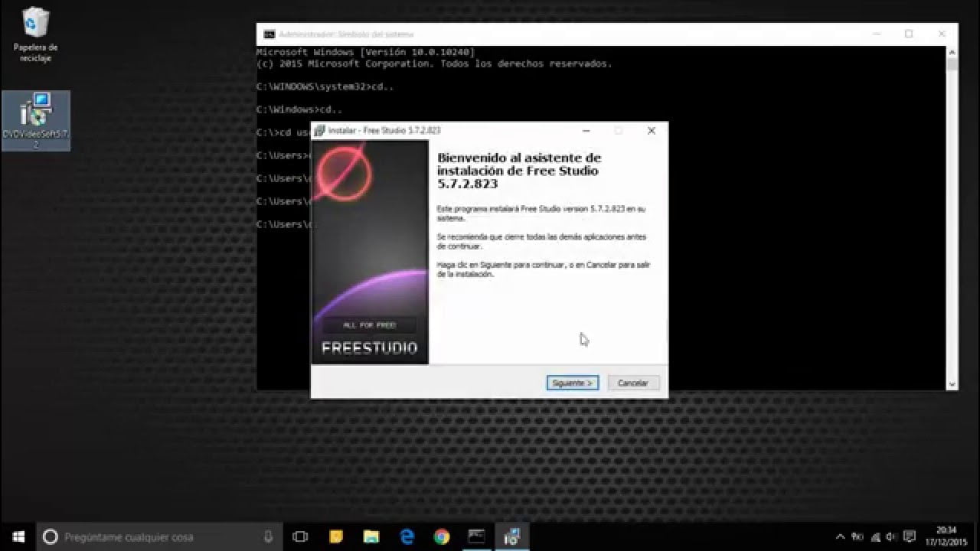980x551 pixels.
Task: Show hidden system tray icons
Action: (x=841, y=536)
